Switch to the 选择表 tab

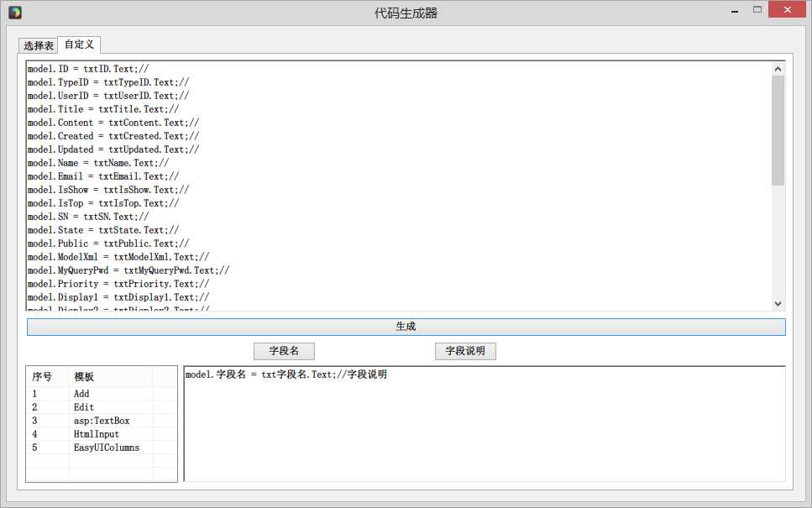coord(39,45)
